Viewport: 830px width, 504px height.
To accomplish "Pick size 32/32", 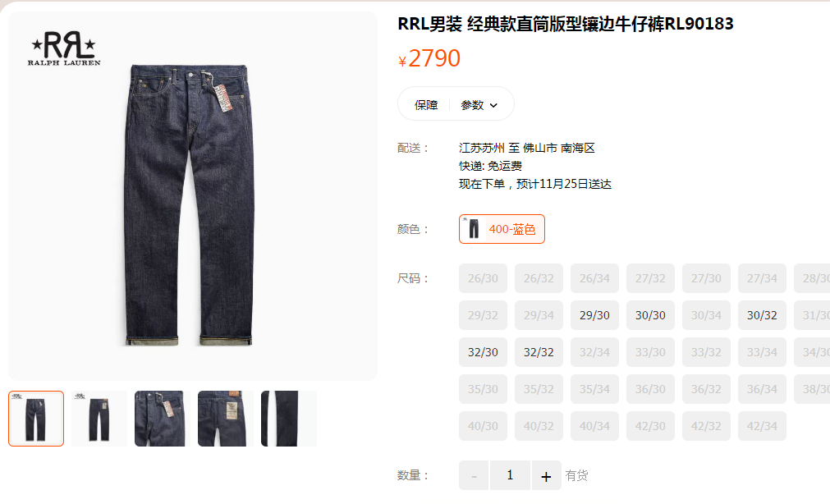I will [x=539, y=353].
